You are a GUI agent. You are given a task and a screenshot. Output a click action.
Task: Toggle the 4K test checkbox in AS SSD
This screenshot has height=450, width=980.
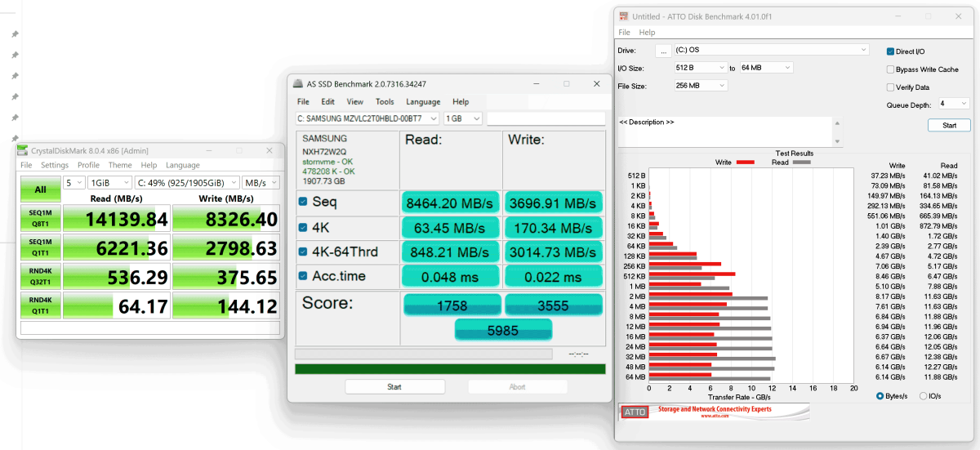pos(304,227)
